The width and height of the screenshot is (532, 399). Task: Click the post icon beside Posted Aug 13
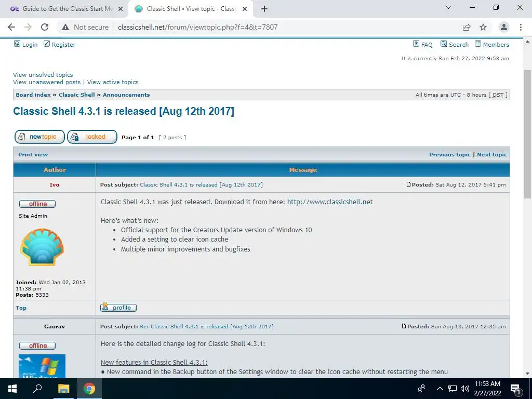pyautogui.click(x=404, y=326)
